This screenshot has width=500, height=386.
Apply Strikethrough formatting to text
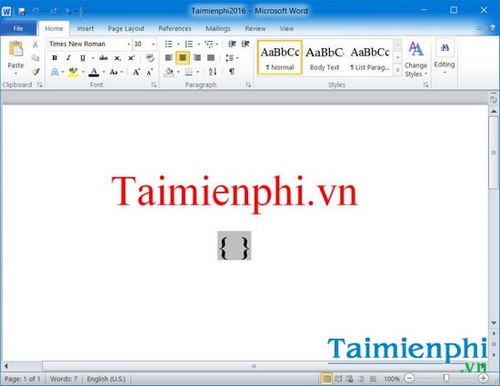(103, 58)
